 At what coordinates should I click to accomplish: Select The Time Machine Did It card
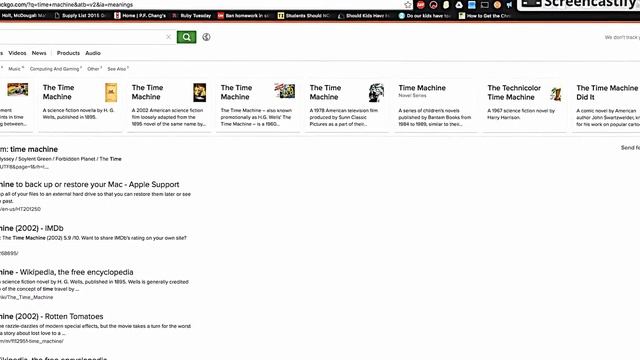607,105
